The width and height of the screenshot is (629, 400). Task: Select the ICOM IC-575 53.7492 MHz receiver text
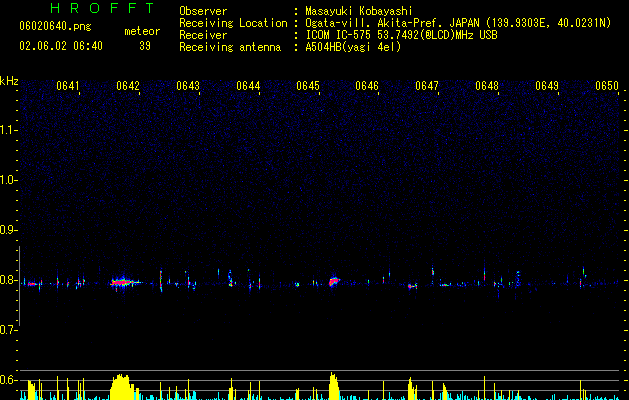[401, 35]
